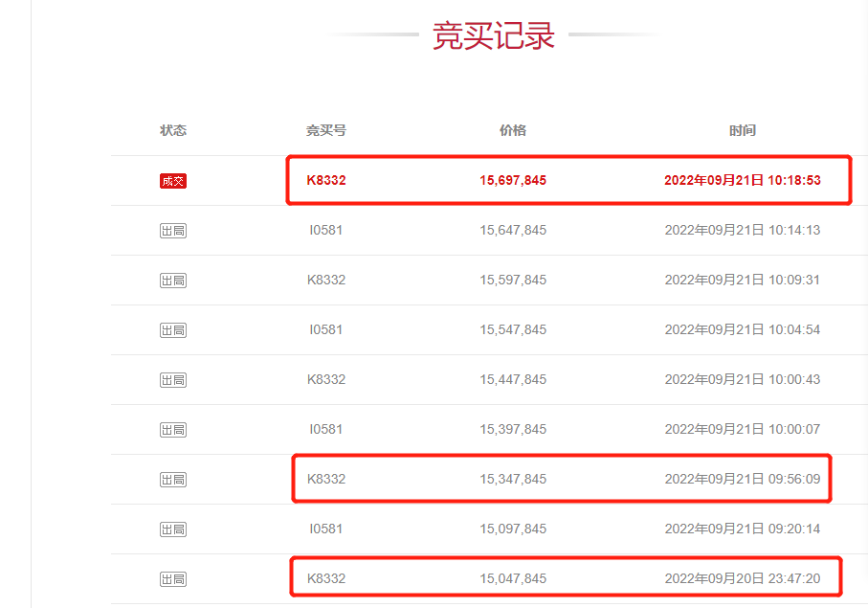Select the time 2022年09月21日 10:00:07
The height and width of the screenshot is (608, 868).
743,430
